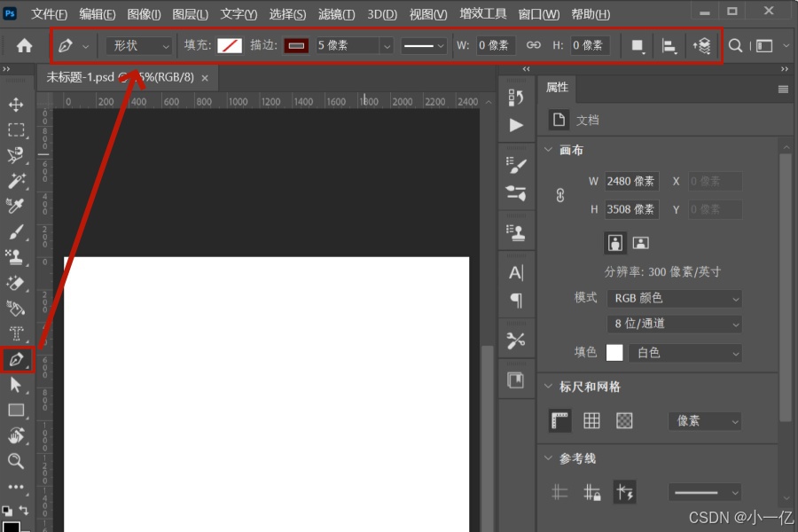Open the 图层(L) menu
Screen dimensions: 798x532
[x=190, y=14]
